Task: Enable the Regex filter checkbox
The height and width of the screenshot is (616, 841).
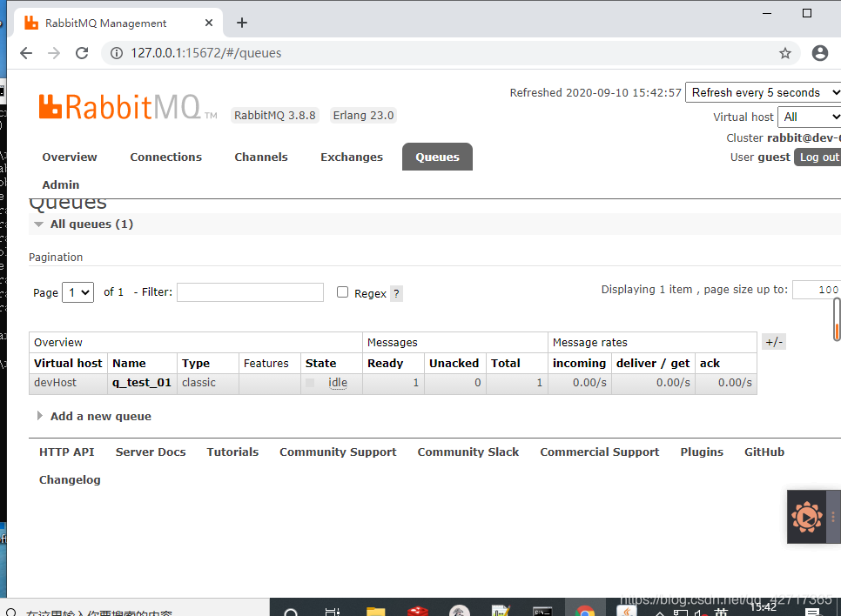Action: (343, 292)
